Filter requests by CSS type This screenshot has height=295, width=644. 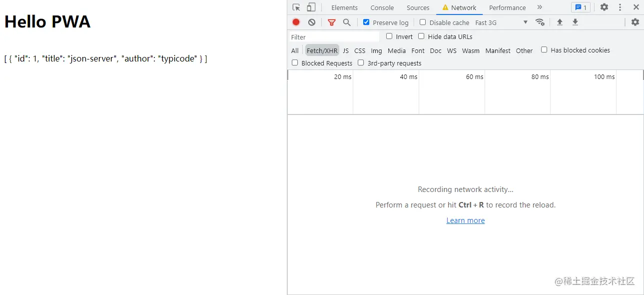pos(360,50)
